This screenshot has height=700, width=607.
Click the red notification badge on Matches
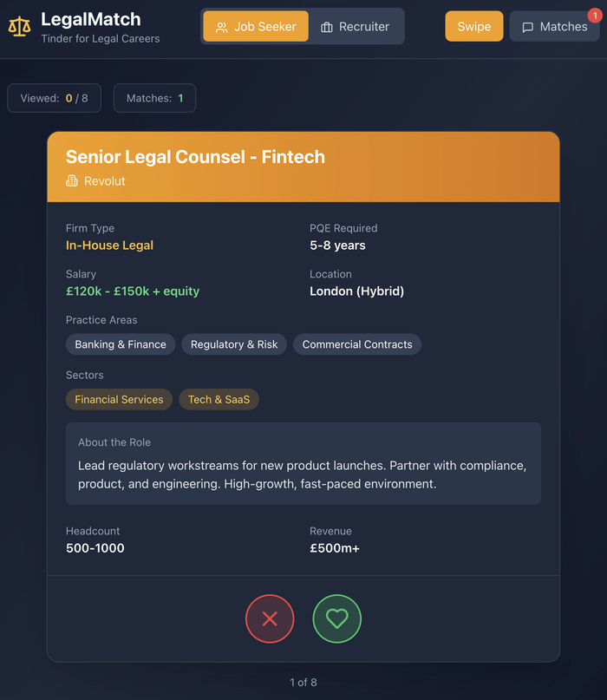click(592, 14)
